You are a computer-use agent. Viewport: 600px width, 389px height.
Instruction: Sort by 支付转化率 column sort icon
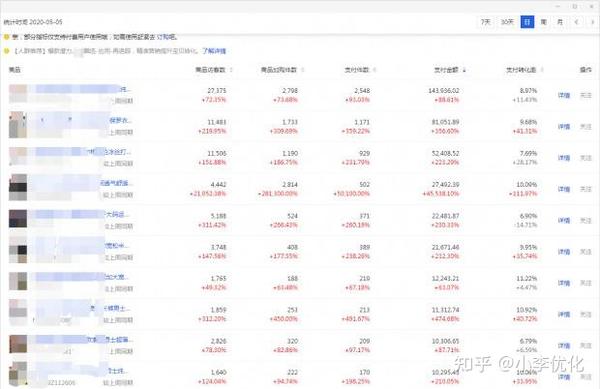[542, 70]
